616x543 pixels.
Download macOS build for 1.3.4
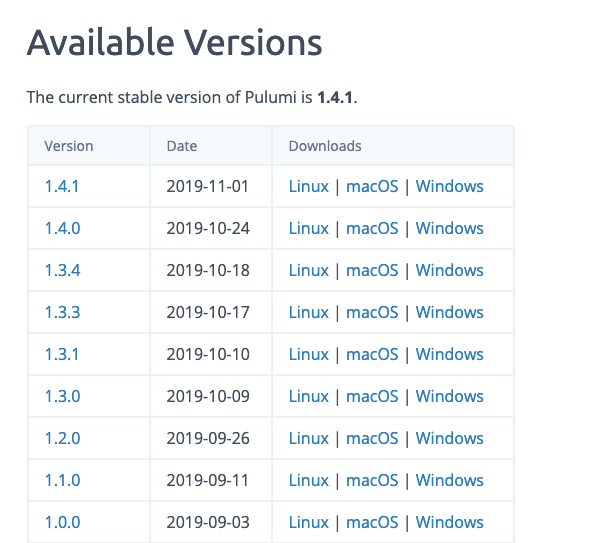(x=372, y=270)
